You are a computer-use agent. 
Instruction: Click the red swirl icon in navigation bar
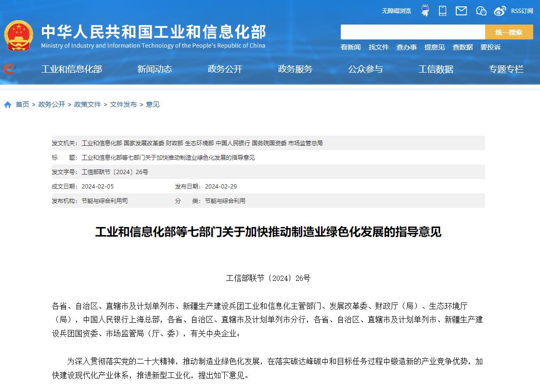9,69
